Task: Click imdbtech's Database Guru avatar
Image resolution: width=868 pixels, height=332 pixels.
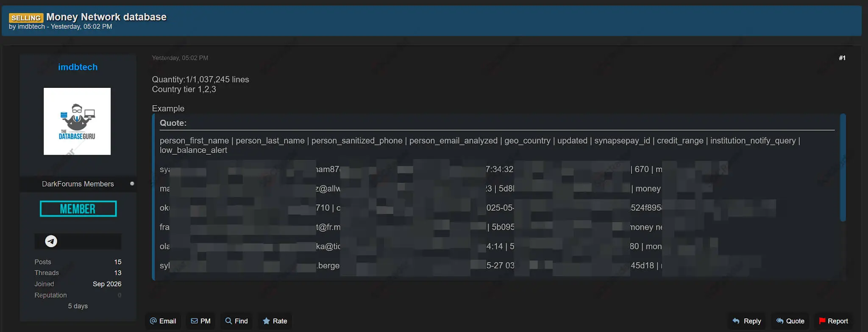Action: 77,121
